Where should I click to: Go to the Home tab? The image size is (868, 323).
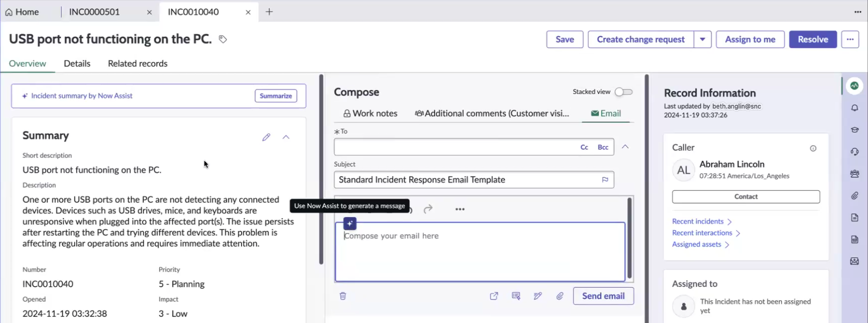(22, 12)
